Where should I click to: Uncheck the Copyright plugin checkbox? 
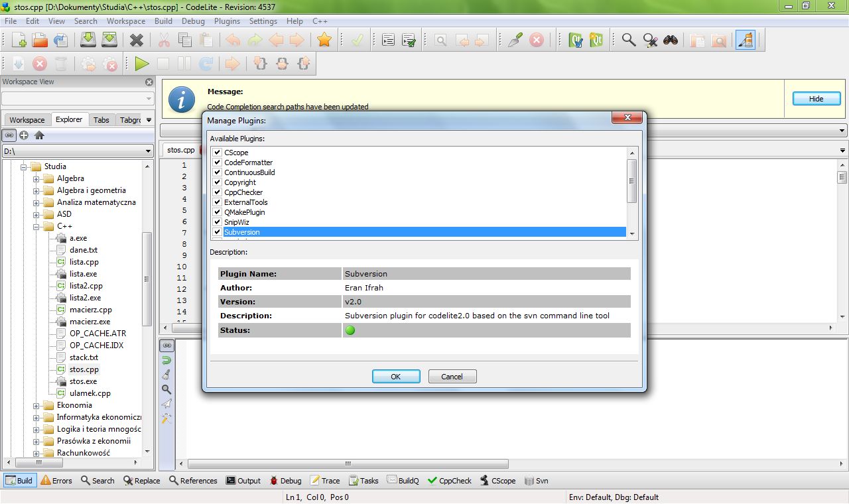coord(217,182)
